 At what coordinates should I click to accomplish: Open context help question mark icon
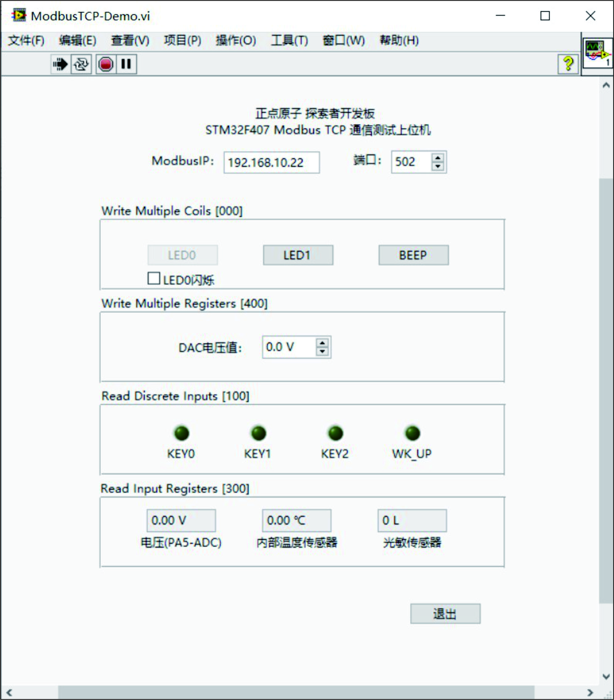pyautogui.click(x=568, y=64)
